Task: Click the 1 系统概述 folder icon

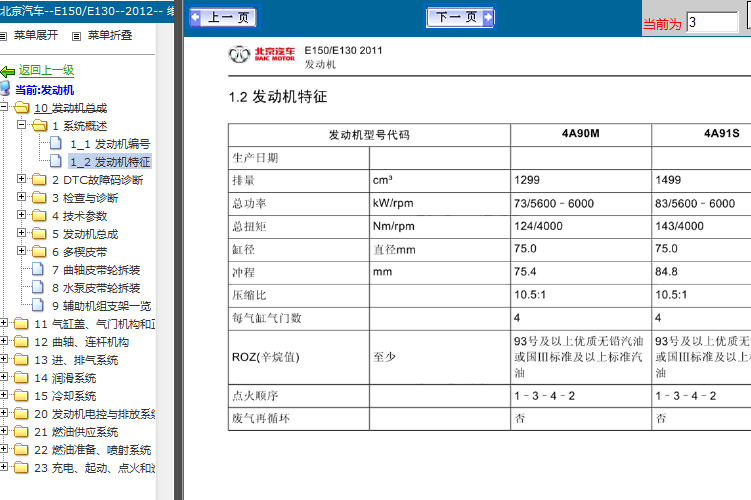Action: (40, 126)
